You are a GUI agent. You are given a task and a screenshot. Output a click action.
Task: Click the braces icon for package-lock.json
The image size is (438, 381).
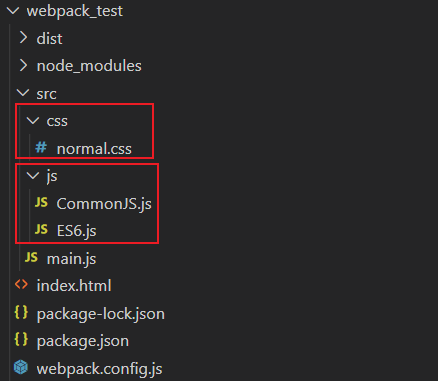tap(21, 312)
